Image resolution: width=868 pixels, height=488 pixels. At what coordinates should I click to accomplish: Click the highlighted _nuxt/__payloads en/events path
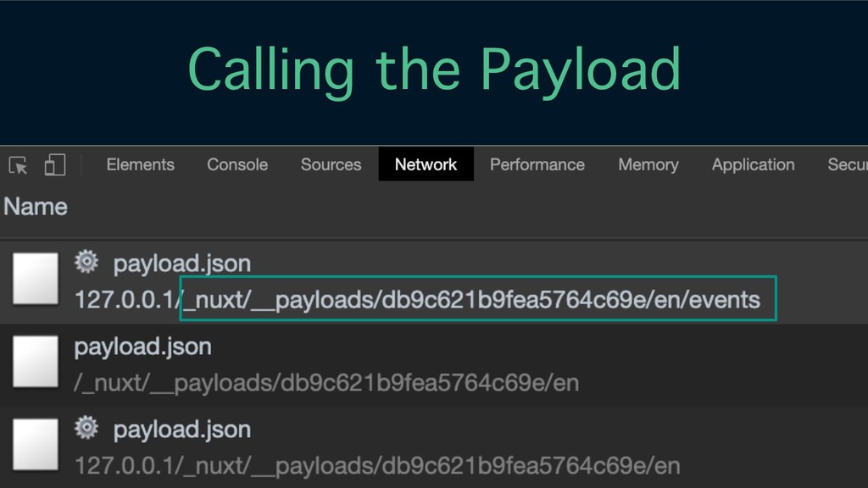478,298
